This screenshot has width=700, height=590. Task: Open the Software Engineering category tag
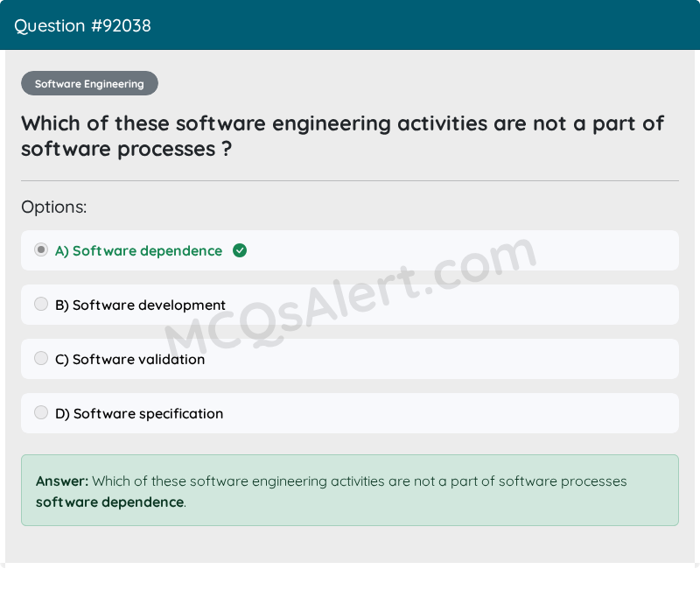click(x=90, y=83)
